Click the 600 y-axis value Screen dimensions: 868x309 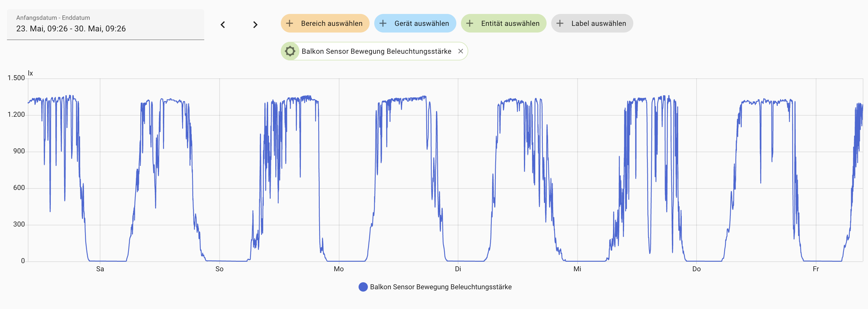click(x=19, y=188)
